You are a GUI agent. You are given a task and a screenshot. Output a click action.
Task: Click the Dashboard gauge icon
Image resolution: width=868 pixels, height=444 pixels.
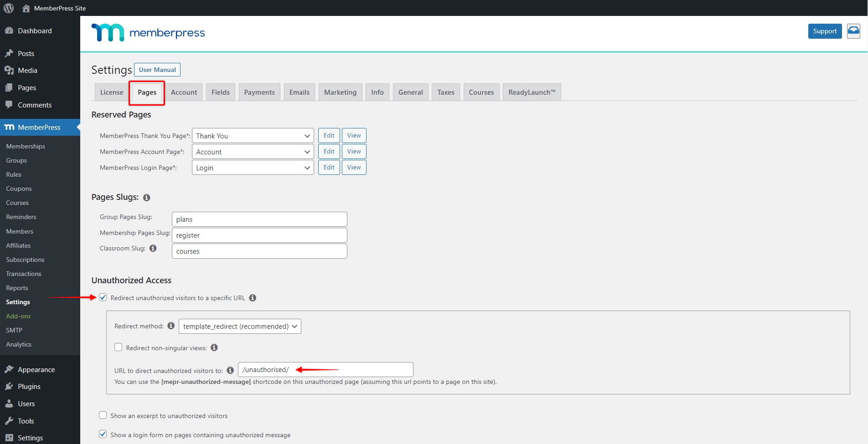(x=9, y=31)
